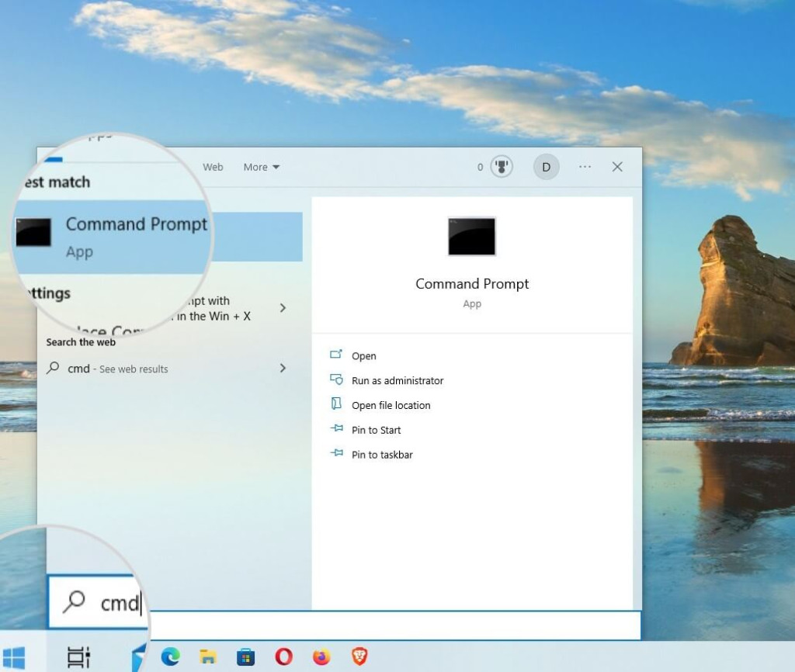The image size is (795, 672).
Task: Click the D account avatar
Action: [x=546, y=167]
